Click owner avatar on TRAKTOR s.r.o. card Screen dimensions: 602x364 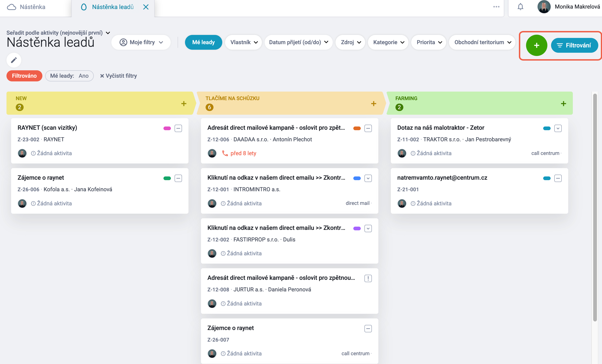402,153
